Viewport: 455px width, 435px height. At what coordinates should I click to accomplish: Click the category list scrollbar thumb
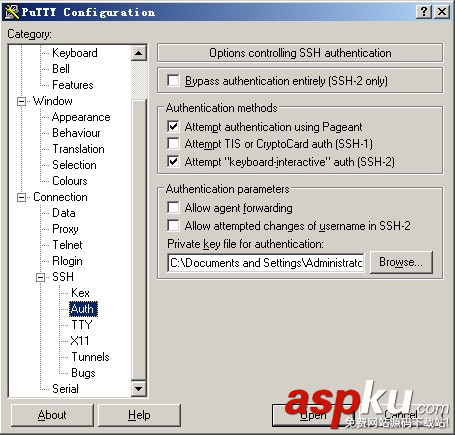coord(139,239)
